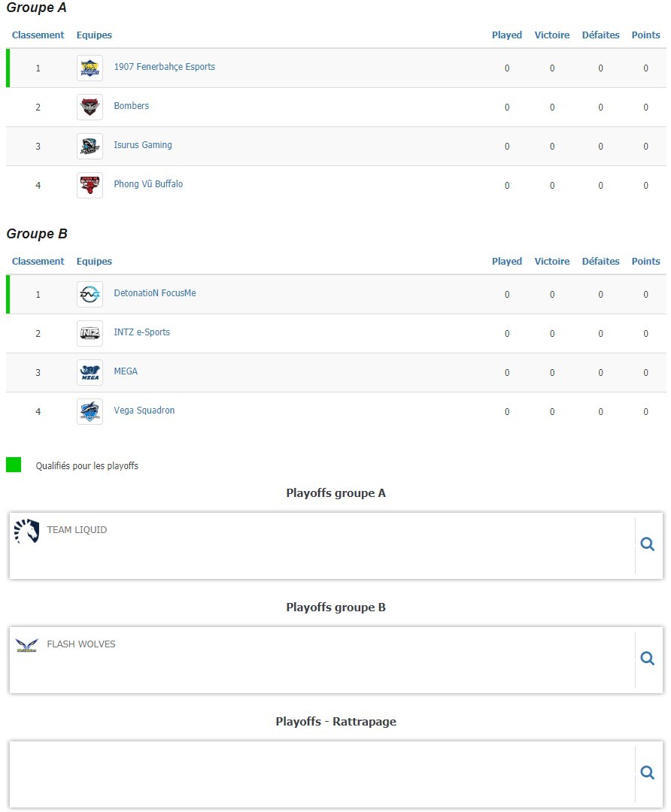The image size is (671, 812).
Task: Click the Vega Squadron logo icon
Action: point(90,412)
